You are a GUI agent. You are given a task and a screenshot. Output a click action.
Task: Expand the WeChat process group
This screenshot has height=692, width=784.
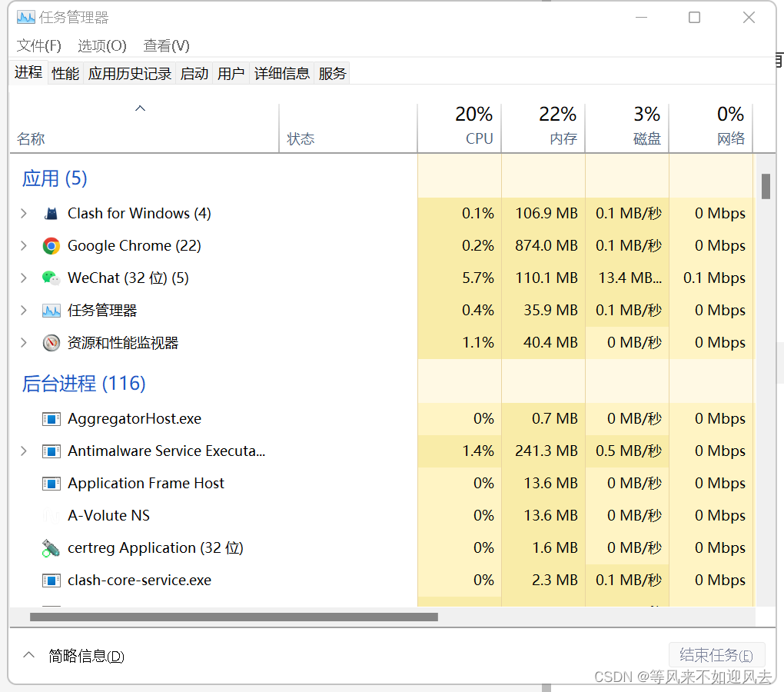coord(23,278)
